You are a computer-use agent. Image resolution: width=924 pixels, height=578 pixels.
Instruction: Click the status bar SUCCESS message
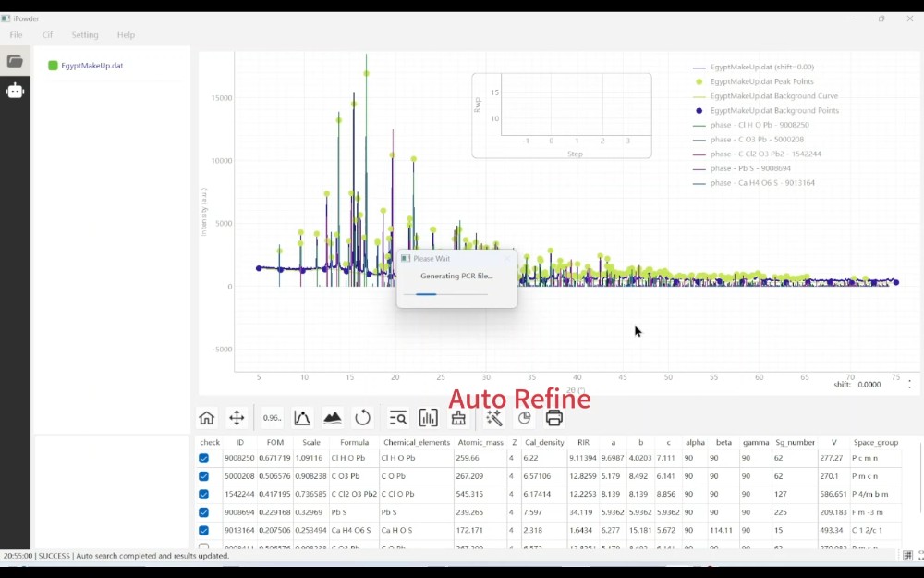click(116, 556)
